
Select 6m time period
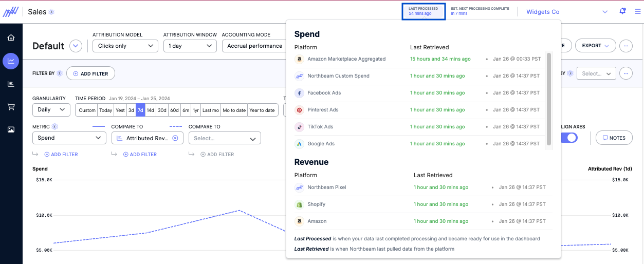click(x=186, y=110)
